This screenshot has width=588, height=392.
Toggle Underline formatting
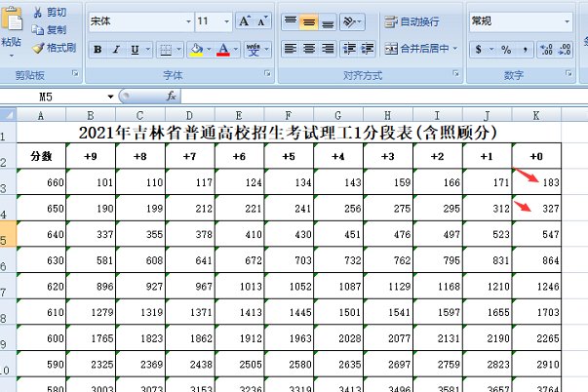[135, 49]
